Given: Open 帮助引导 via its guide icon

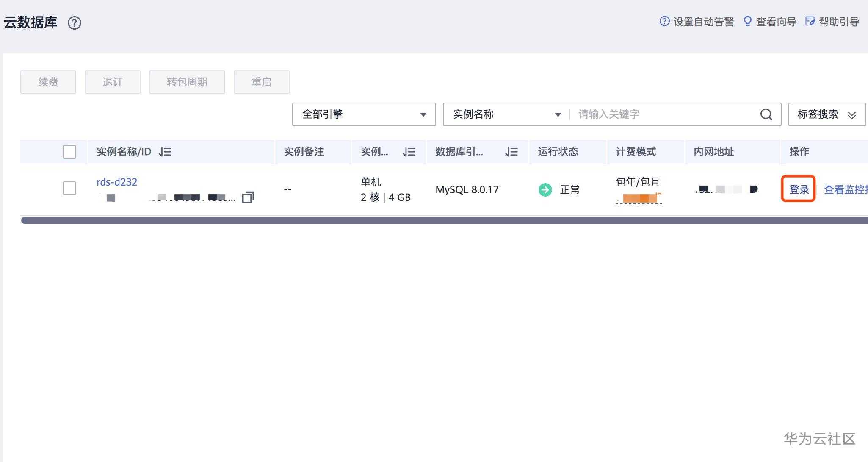Looking at the screenshot, I should (810, 21).
